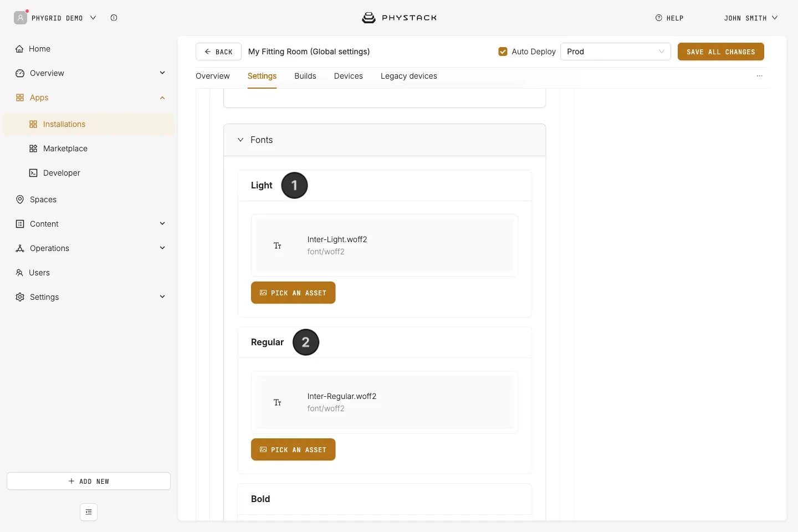Click the Marketplace icon in sidebar
798x532 pixels.
pos(33,149)
